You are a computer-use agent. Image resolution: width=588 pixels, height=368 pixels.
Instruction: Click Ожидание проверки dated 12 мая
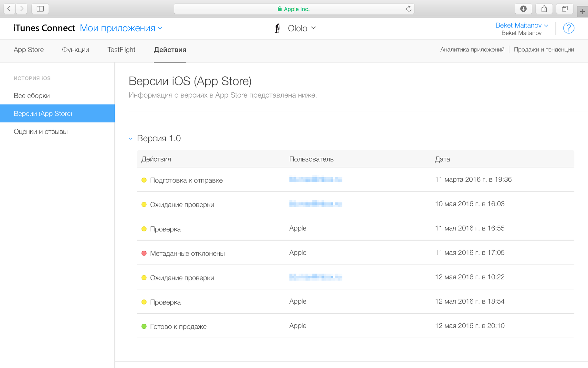click(182, 278)
